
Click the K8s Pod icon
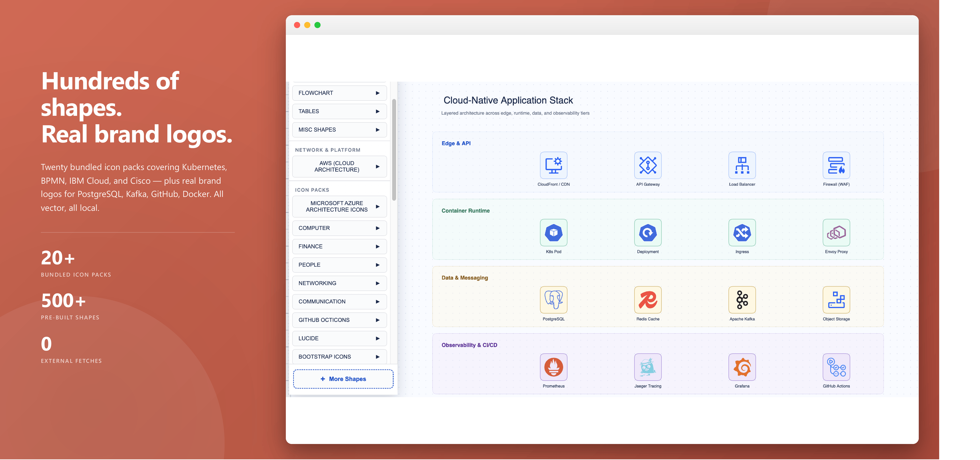click(554, 233)
